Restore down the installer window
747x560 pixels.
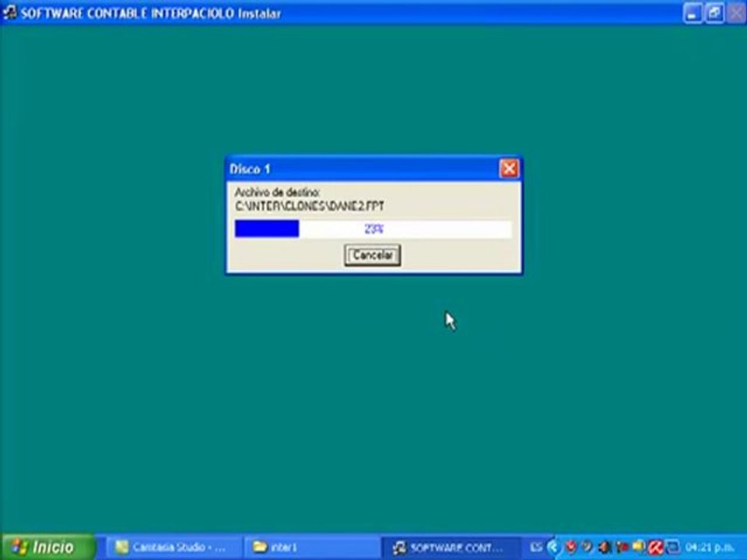pyautogui.click(x=714, y=13)
